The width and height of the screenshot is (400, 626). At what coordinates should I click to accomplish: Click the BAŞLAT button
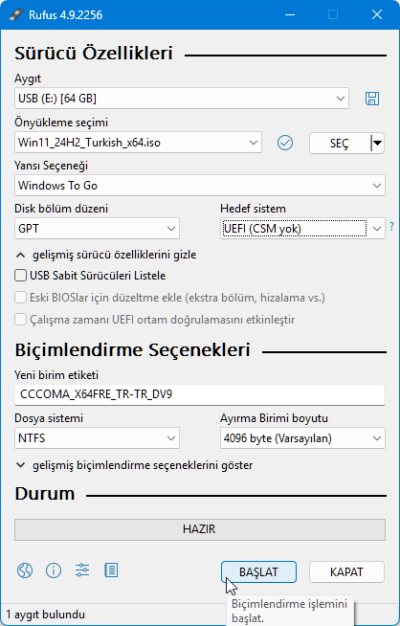pos(259,572)
